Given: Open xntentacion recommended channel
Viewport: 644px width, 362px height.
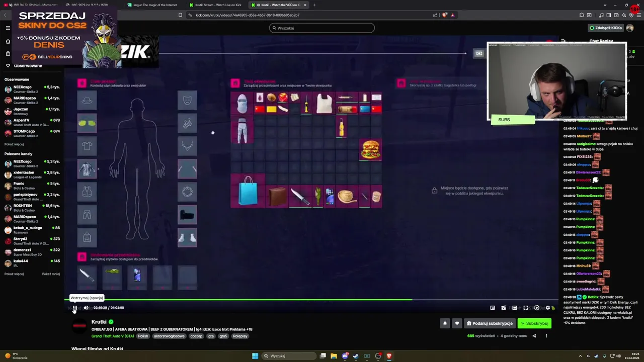Looking at the screenshot, I should coord(32,174).
